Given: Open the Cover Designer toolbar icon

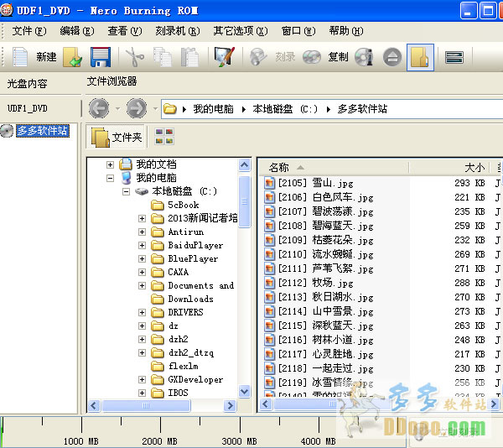Looking at the screenshot, I should pos(224,57).
